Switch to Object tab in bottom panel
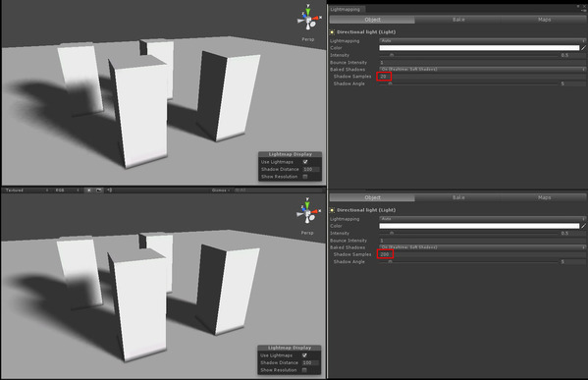The image size is (588, 380). [372, 197]
